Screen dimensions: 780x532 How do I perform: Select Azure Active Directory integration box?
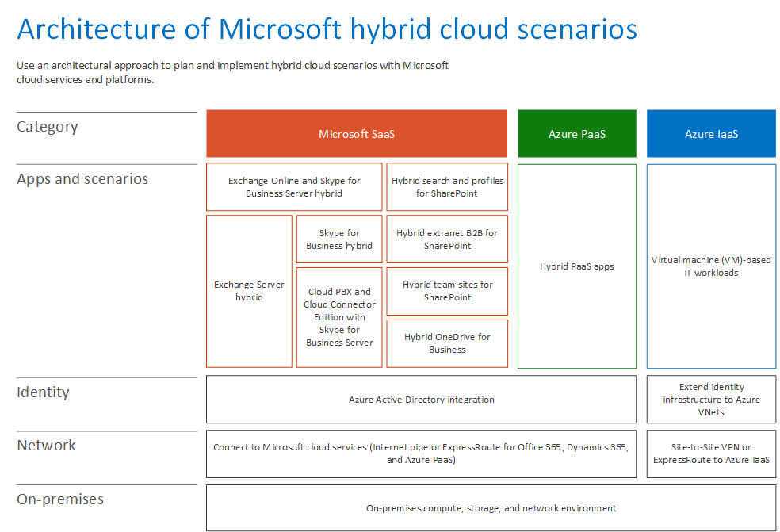(422, 400)
